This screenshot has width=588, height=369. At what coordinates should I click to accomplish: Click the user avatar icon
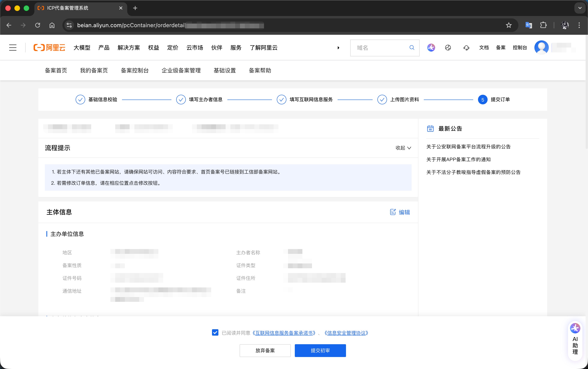[x=541, y=48]
